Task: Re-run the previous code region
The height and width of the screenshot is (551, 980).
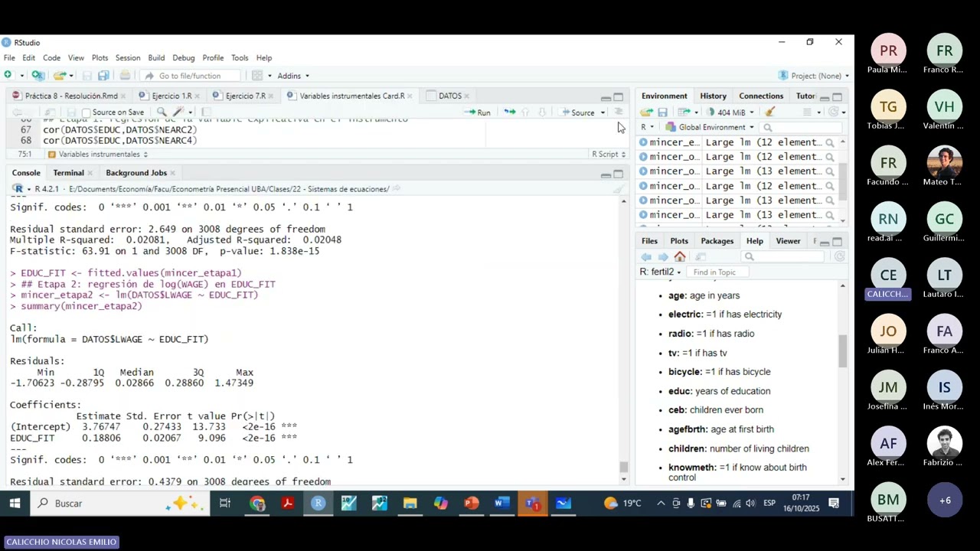Action: (509, 112)
